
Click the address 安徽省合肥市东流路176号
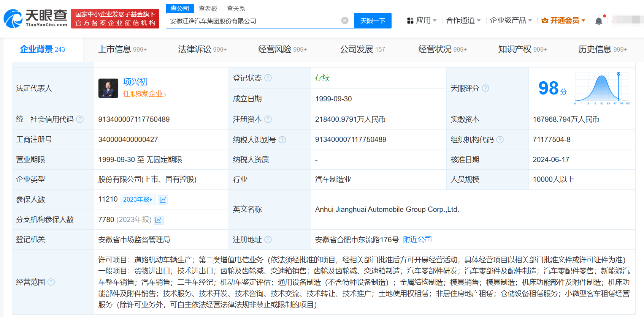click(357, 240)
